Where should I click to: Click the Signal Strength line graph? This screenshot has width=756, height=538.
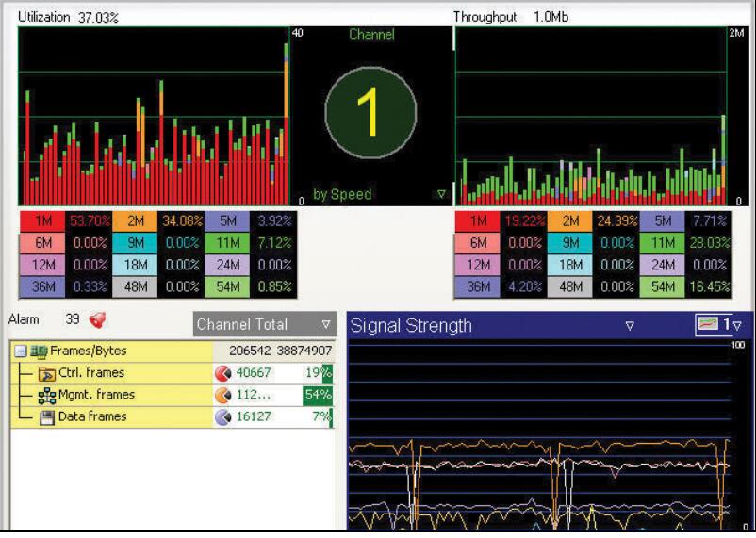[x=540, y=435]
